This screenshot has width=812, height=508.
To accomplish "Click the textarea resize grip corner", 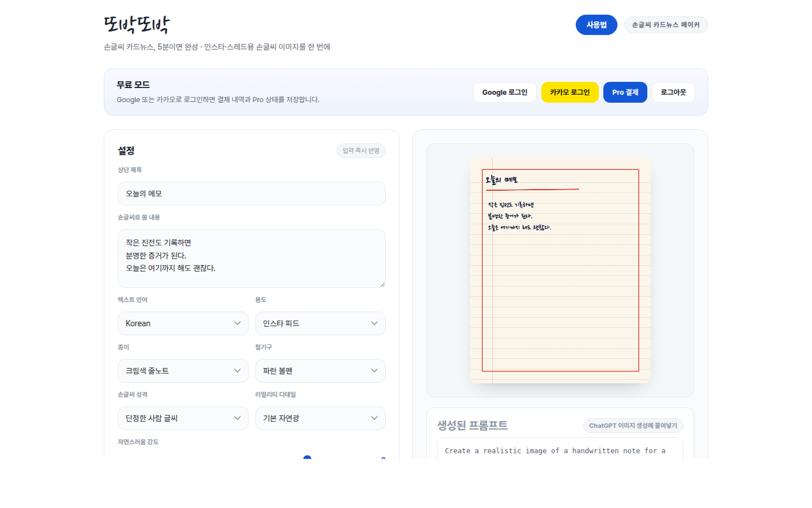I will pos(382,284).
